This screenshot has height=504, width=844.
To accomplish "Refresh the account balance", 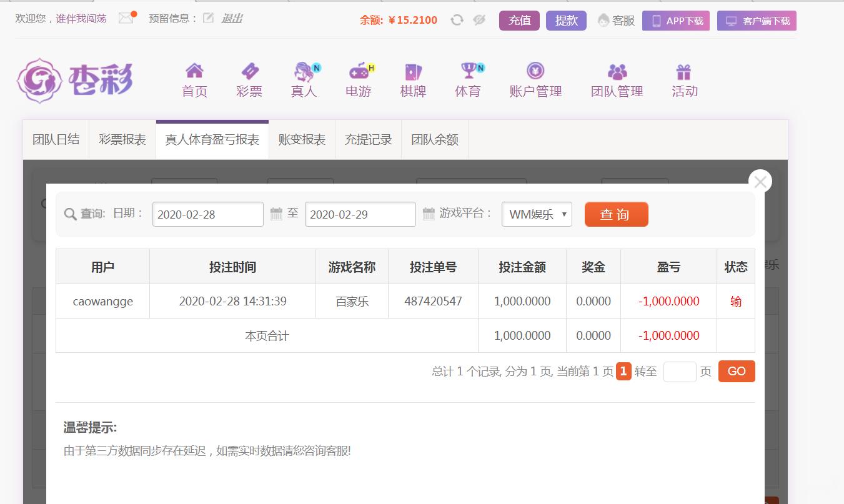I will pyautogui.click(x=457, y=20).
